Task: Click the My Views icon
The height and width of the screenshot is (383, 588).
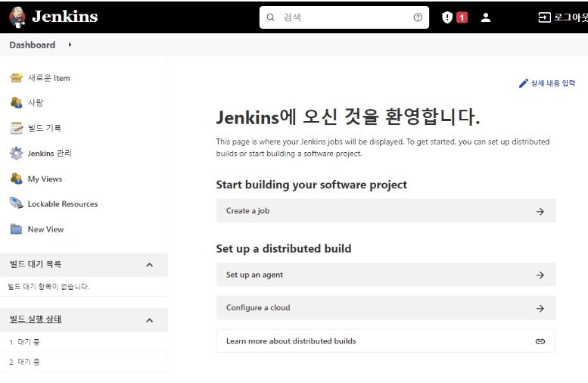Action: pos(16,179)
